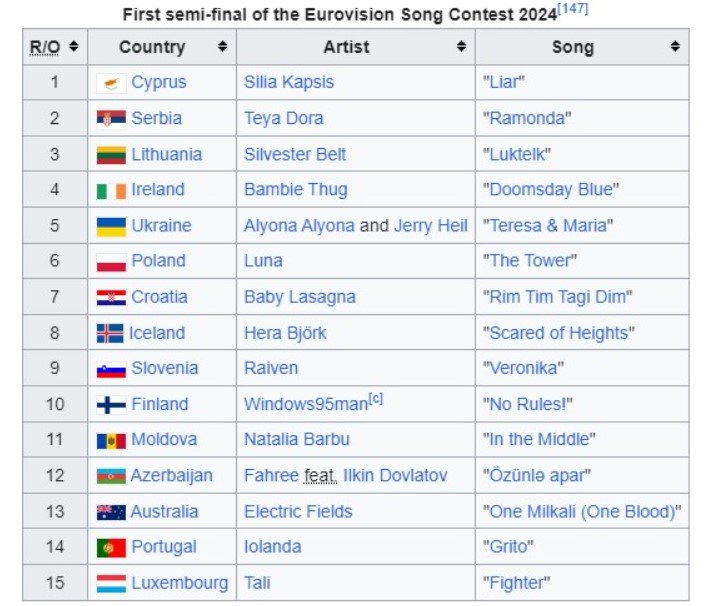Open citation reference 147 in the caption
715x606 pixels.
pos(573,10)
